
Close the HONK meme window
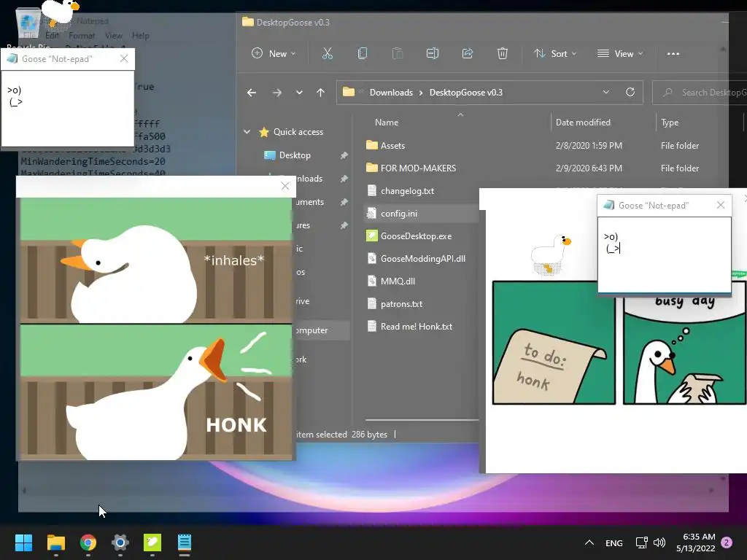285,186
